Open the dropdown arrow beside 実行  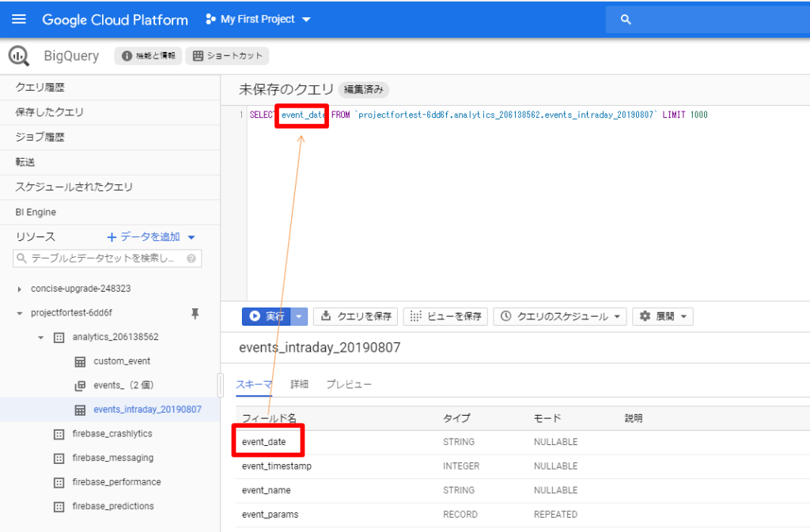[x=299, y=316]
